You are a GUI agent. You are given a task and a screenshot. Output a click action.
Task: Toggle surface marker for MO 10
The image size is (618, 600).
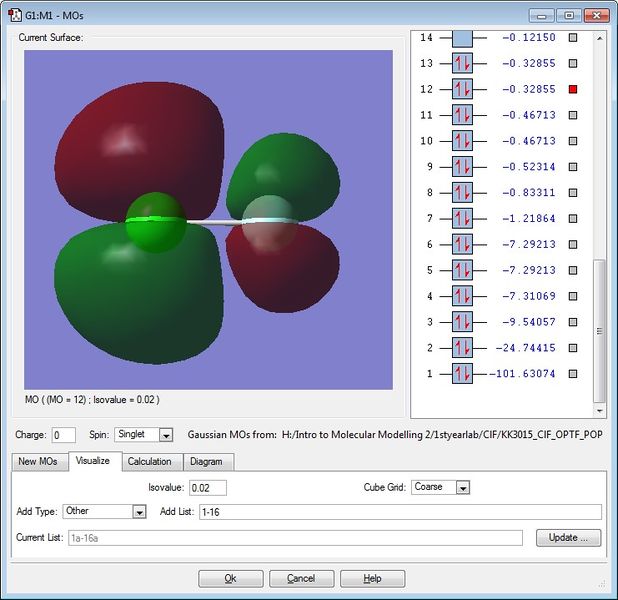[x=573, y=141]
